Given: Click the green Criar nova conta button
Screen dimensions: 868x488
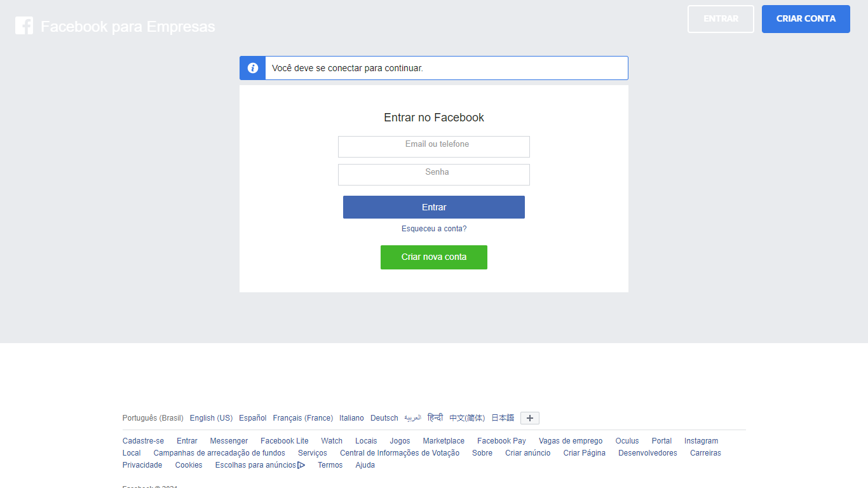Looking at the screenshot, I should coord(433,257).
